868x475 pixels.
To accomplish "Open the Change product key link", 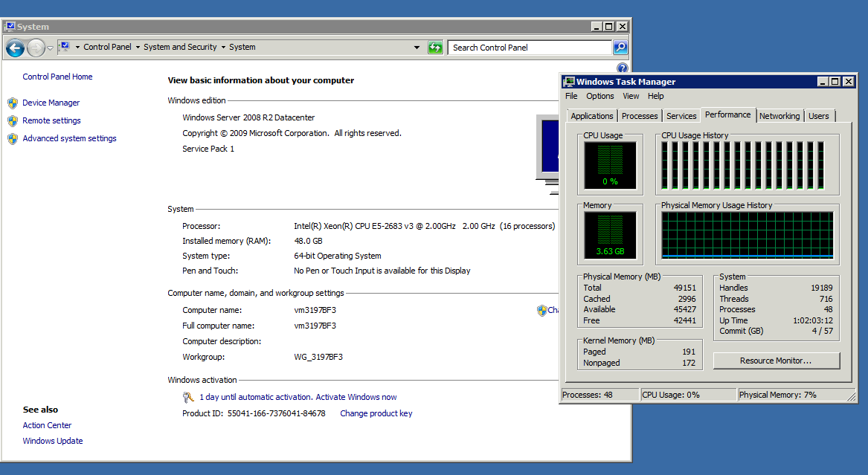I will [376, 413].
